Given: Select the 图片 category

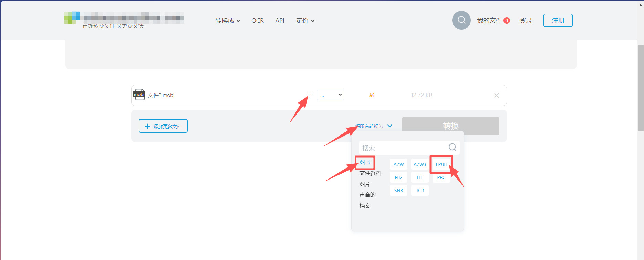Looking at the screenshot, I should coord(365,184).
